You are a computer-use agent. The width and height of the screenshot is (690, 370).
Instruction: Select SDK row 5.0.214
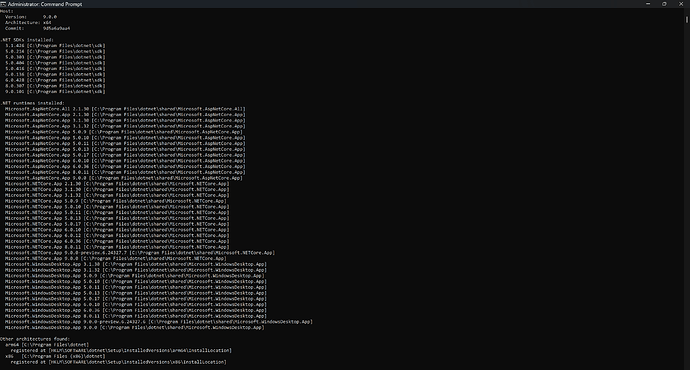coord(55,51)
